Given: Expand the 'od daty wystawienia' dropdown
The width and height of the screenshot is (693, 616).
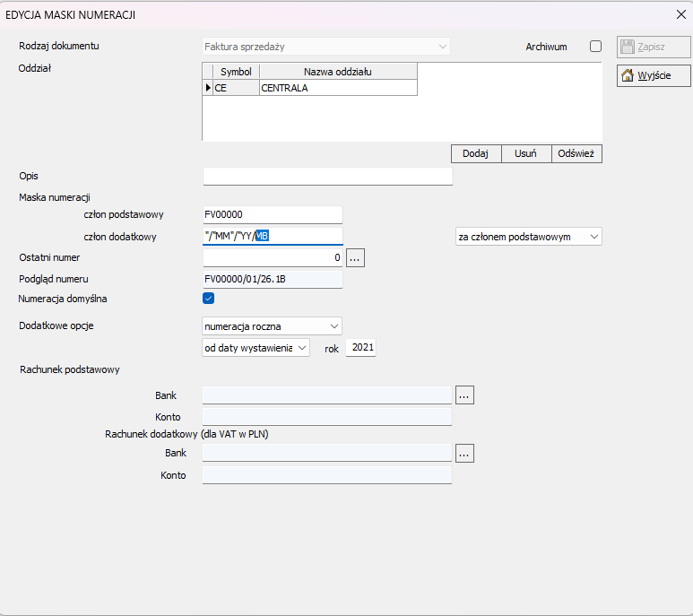Looking at the screenshot, I should tap(256, 348).
